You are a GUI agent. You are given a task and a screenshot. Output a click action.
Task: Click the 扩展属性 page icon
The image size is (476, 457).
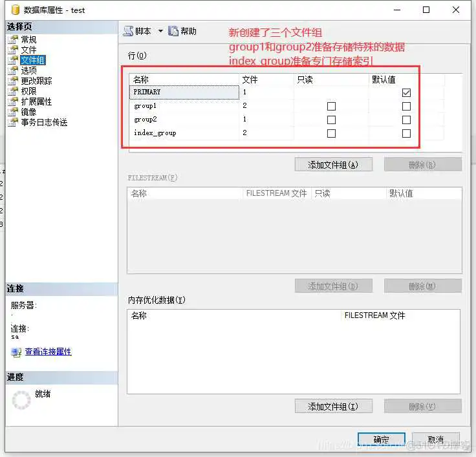[13, 101]
